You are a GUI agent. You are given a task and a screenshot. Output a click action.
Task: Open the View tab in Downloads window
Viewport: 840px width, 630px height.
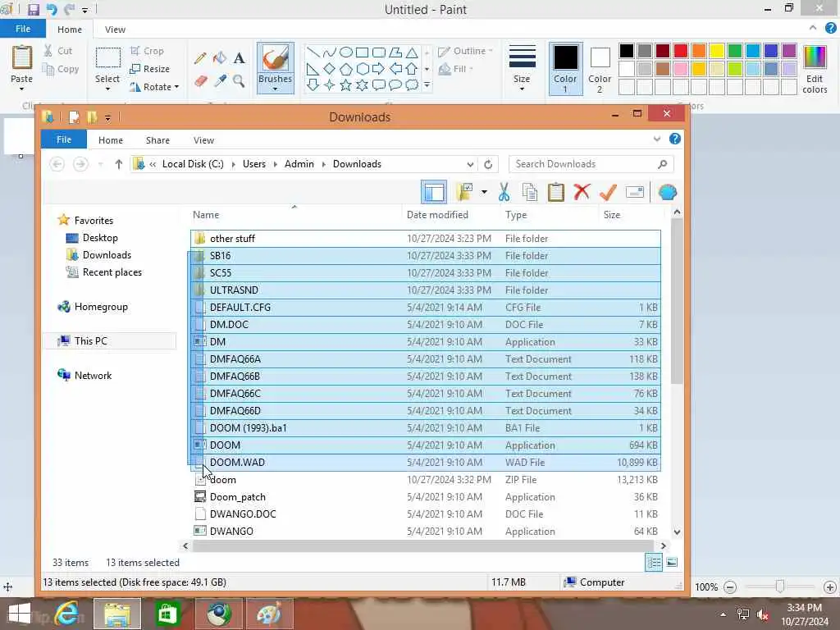pyautogui.click(x=203, y=140)
